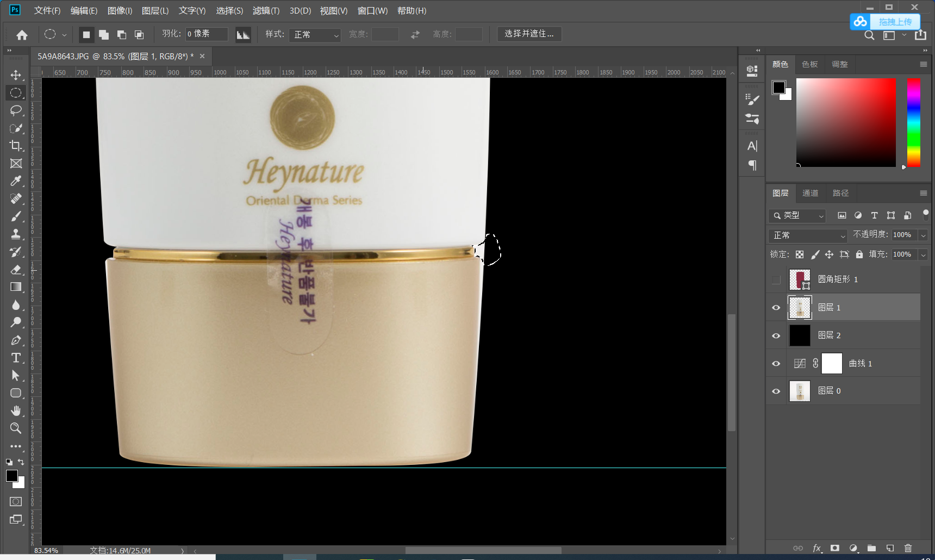Screen dimensions: 935x560
Task: Hide the 曲线 1 adjustment layer
Action: coord(776,364)
